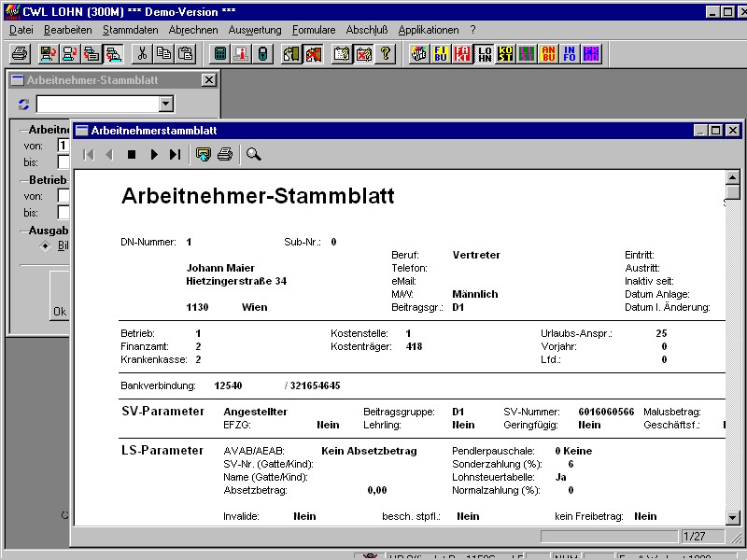The width and height of the screenshot is (747, 560).
Task: Click the colorful module launcher icon
Action: pos(418,53)
